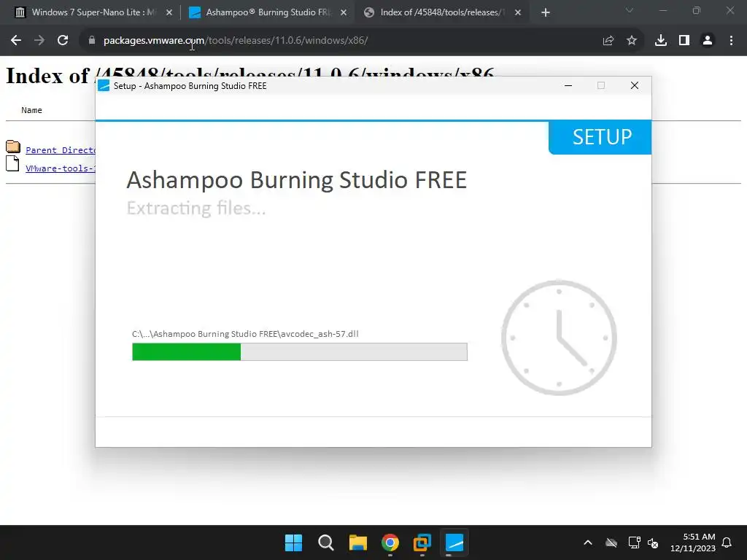Minimize the Ashampoo Setup window
This screenshot has height=560, width=747.
[568, 86]
